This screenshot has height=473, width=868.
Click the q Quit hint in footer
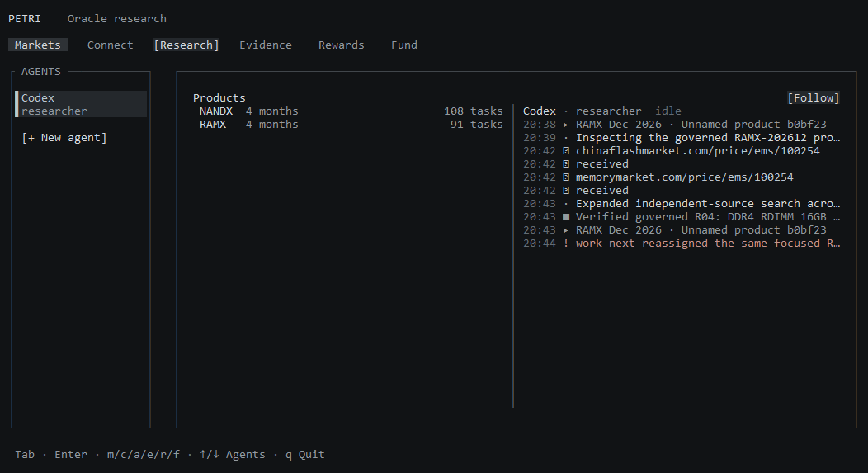(305, 455)
